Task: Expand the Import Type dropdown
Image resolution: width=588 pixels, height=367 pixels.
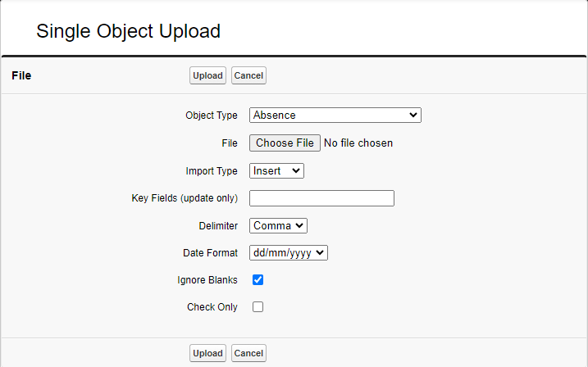Action: pos(276,170)
